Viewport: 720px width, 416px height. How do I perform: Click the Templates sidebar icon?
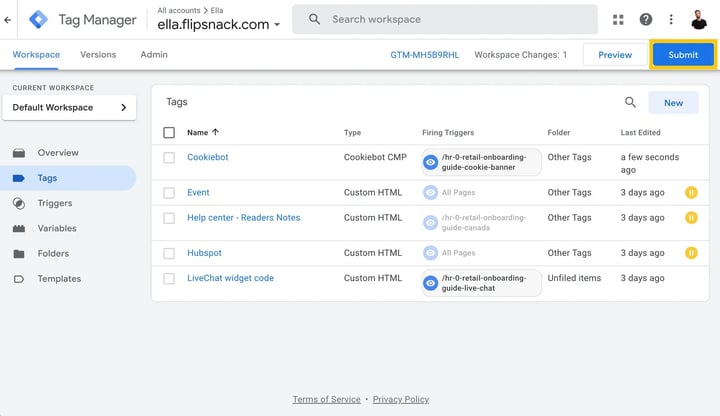(19, 279)
